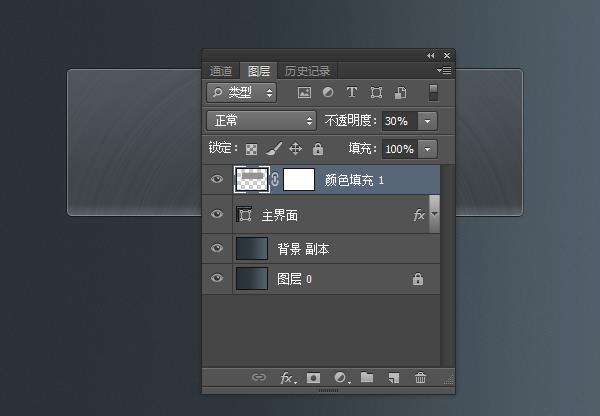Select the layer named 背景 副本
The width and height of the screenshot is (600, 416).
click(x=321, y=249)
